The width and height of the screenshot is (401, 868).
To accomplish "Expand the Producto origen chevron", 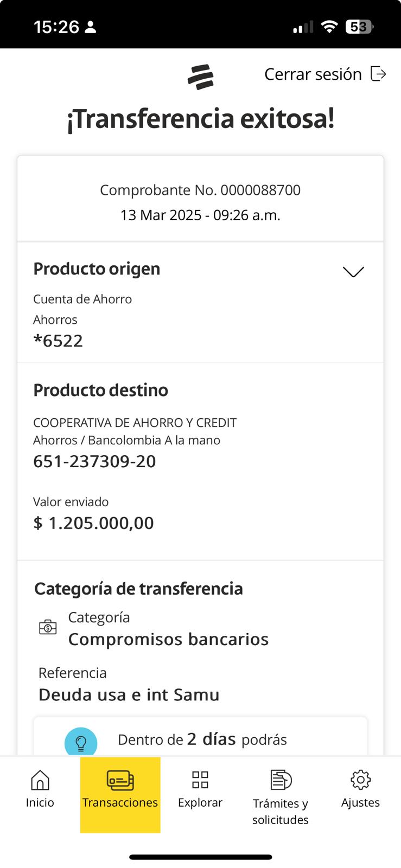I will pyautogui.click(x=353, y=271).
